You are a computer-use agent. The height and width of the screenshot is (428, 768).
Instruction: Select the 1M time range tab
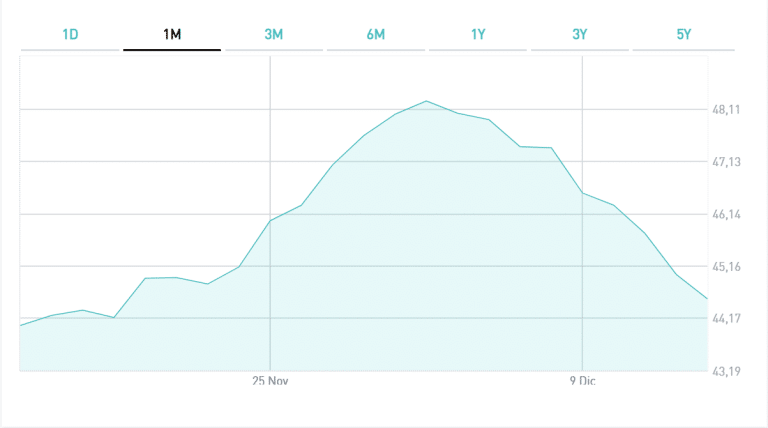tap(172, 35)
